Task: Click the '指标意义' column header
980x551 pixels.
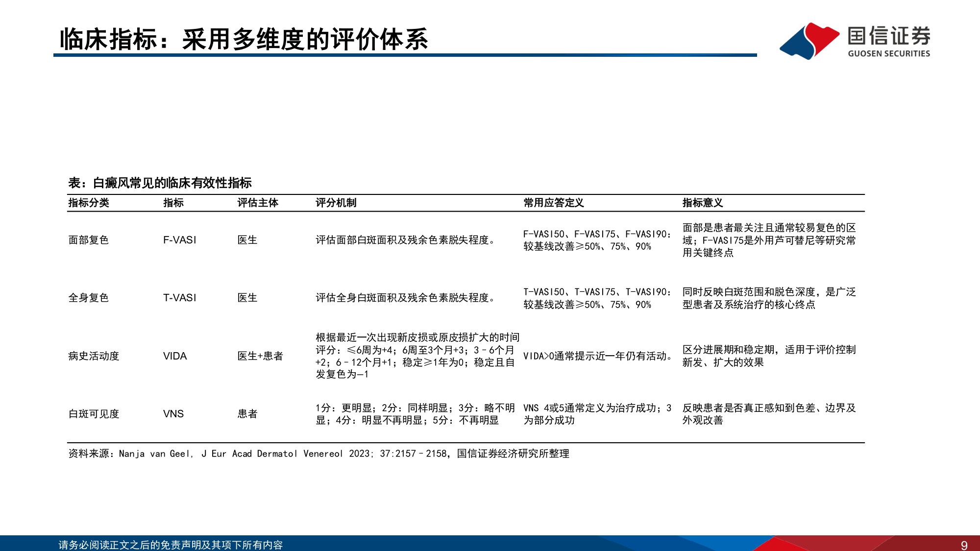Action: pyautogui.click(x=703, y=203)
